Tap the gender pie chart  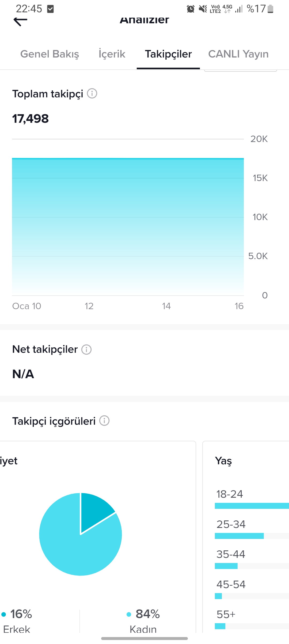pyautogui.click(x=81, y=534)
